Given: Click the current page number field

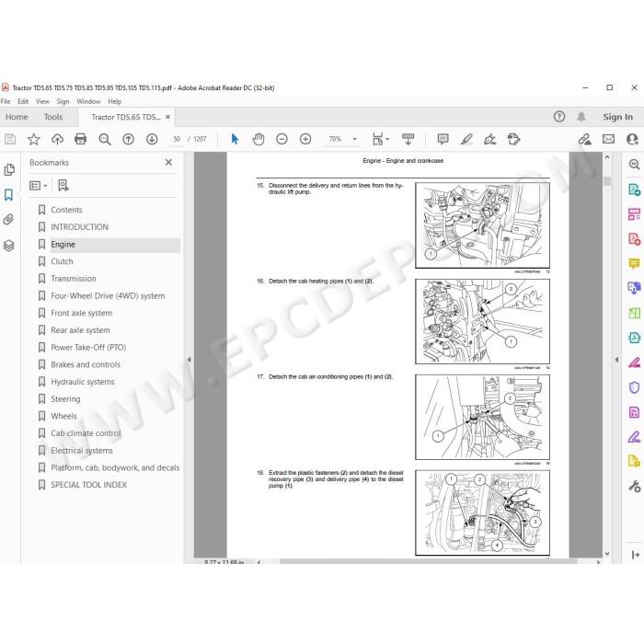Looking at the screenshot, I should click(177, 139).
